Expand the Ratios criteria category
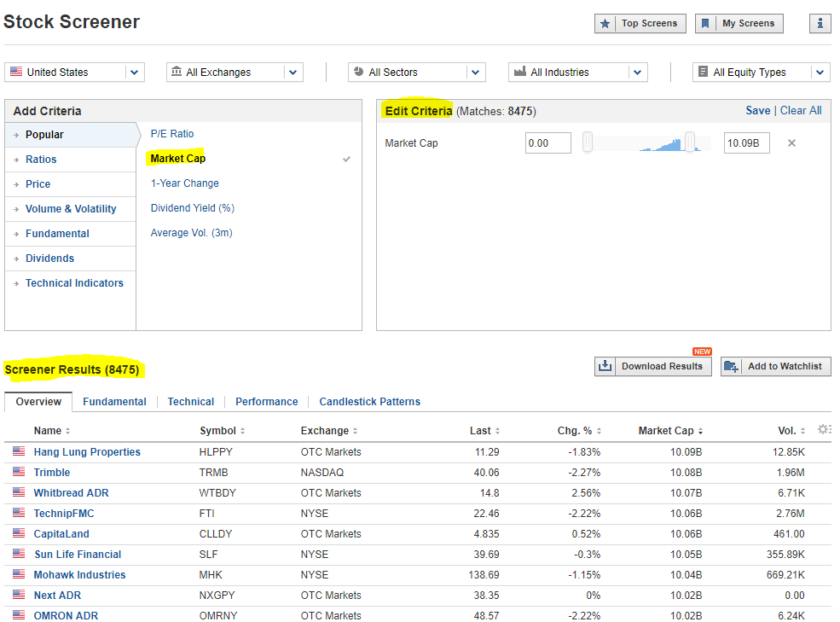840x622 pixels. (70, 160)
